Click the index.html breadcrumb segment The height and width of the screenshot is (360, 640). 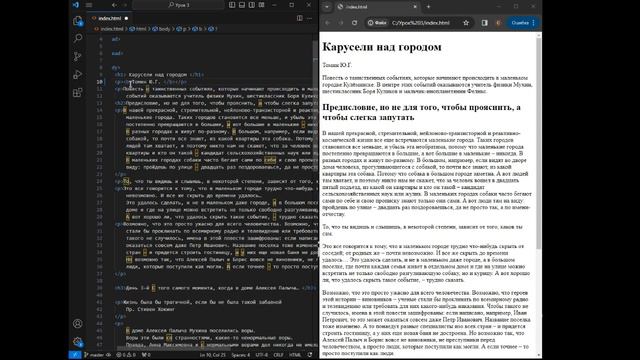pos(109,29)
